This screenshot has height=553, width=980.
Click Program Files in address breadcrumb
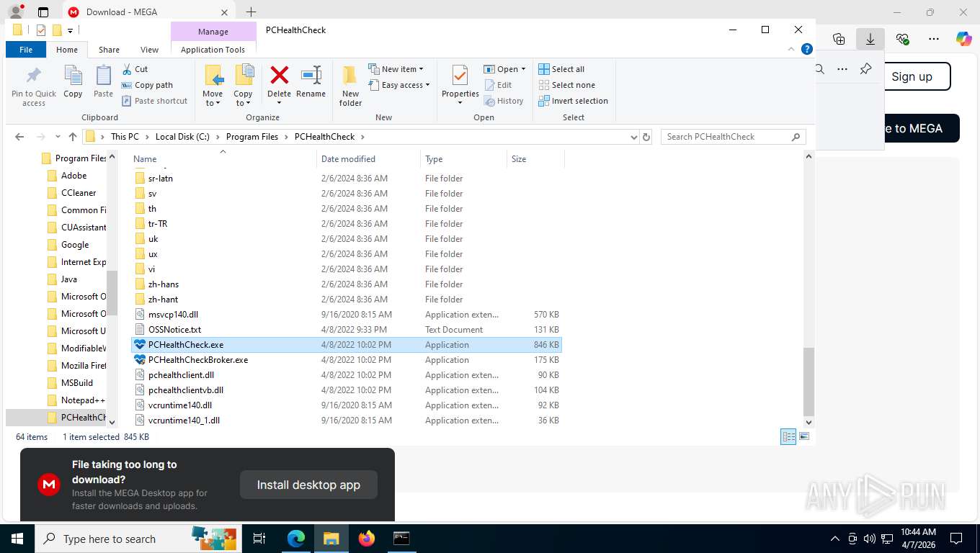251,137
